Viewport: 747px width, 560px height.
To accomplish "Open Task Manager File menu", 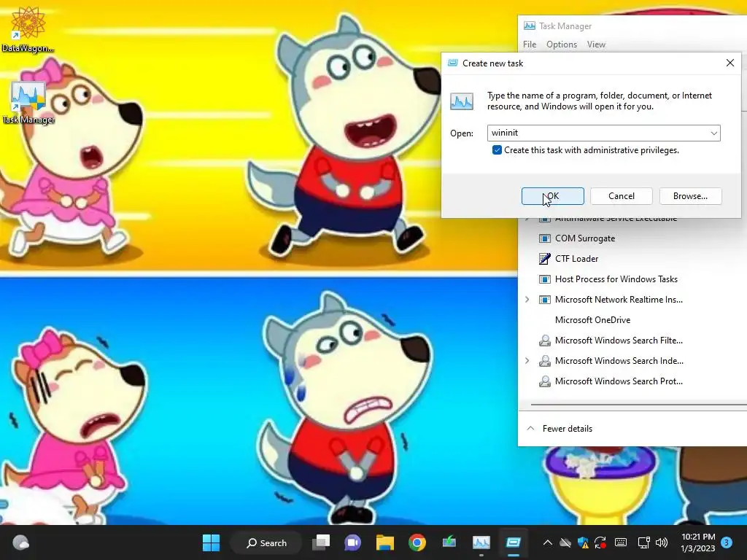I will (x=530, y=44).
